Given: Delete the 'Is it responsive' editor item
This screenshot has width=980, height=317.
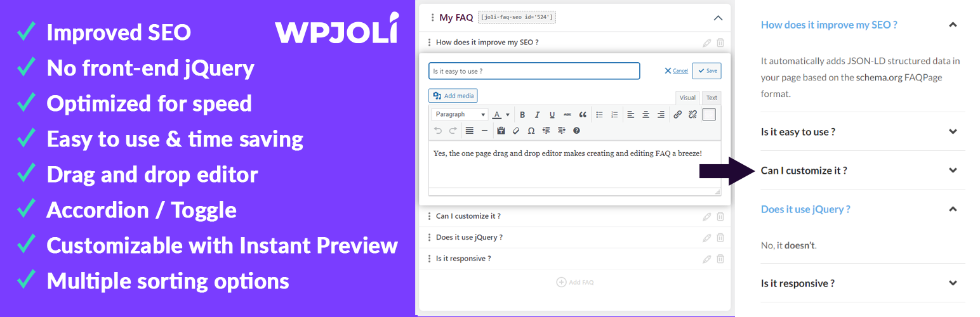Looking at the screenshot, I should coord(720,259).
